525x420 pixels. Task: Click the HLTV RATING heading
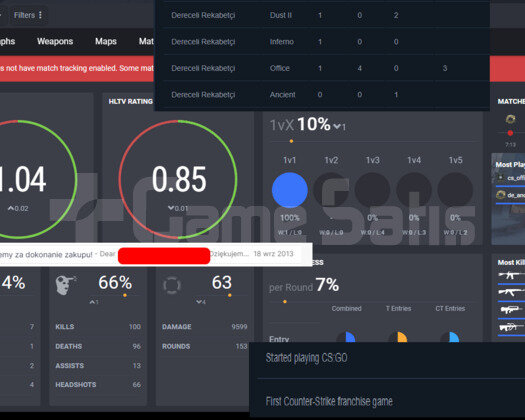[130, 101]
